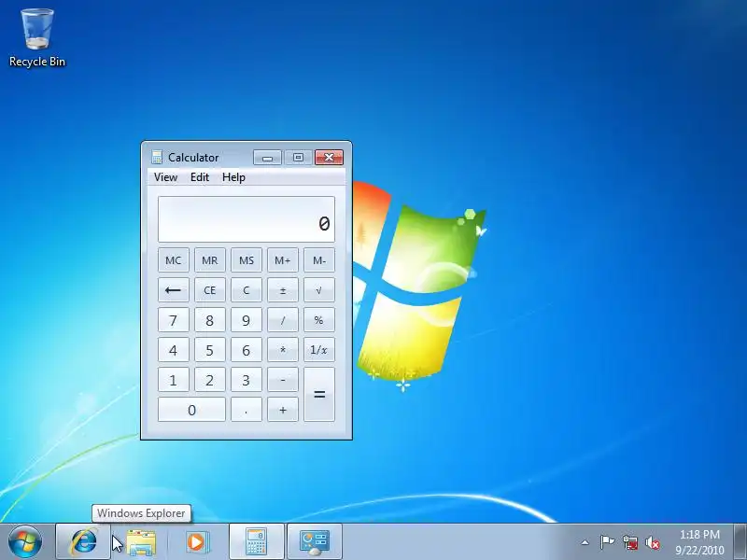
Task: Click the 9 digit button
Action: tap(247, 320)
